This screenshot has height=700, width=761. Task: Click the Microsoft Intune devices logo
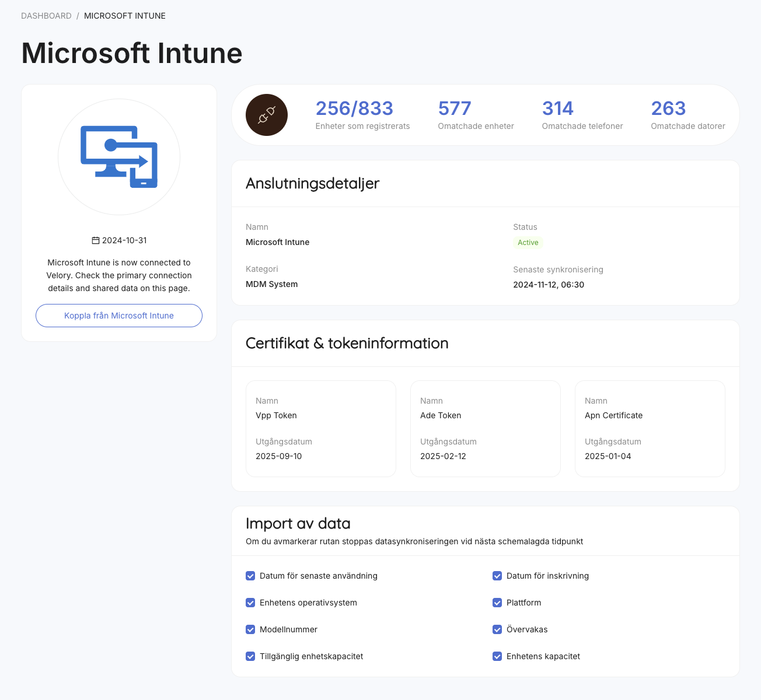pyautogui.click(x=119, y=157)
